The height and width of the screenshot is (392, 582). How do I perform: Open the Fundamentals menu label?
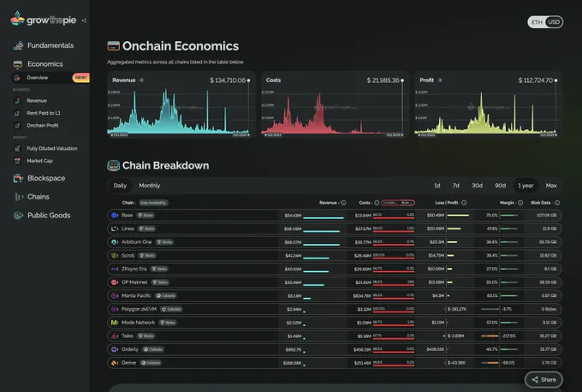(50, 45)
